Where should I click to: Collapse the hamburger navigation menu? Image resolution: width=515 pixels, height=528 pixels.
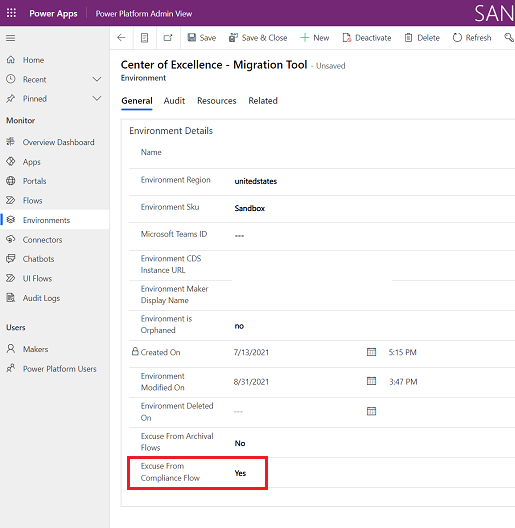10,38
